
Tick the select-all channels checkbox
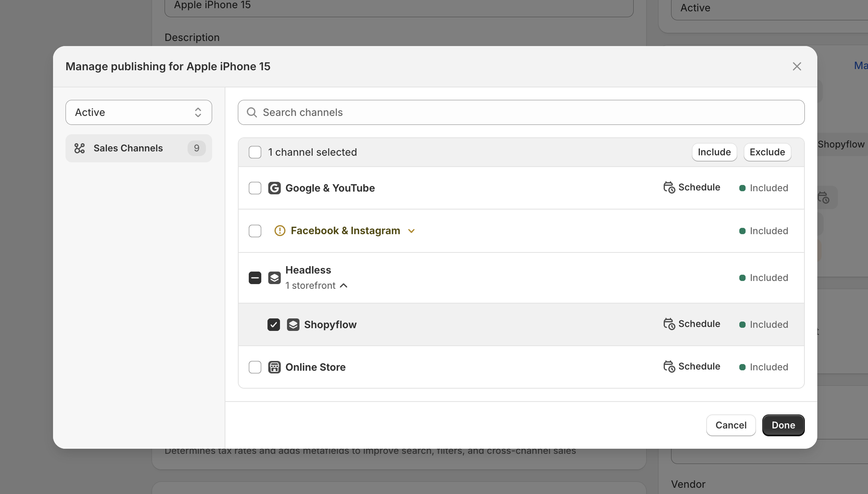point(255,152)
